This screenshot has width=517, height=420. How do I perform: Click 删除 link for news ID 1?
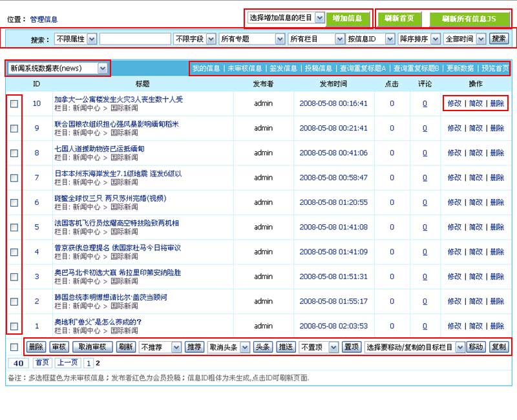point(497,326)
